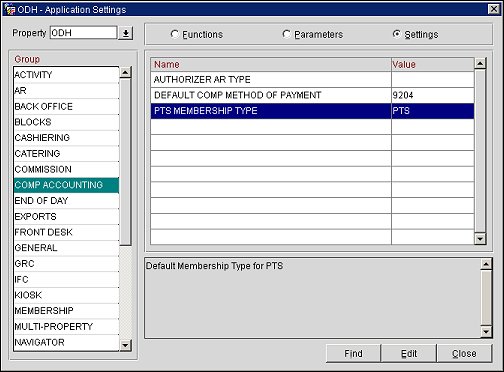Screen dimensions: 504x372
Task: Select END OF DAY group
Action: click(66, 201)
